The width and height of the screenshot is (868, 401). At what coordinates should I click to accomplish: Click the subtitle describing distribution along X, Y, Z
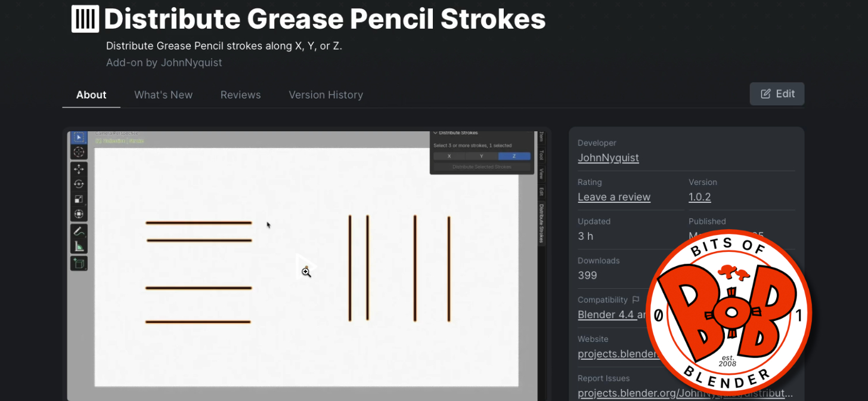(x=224, y=46)
